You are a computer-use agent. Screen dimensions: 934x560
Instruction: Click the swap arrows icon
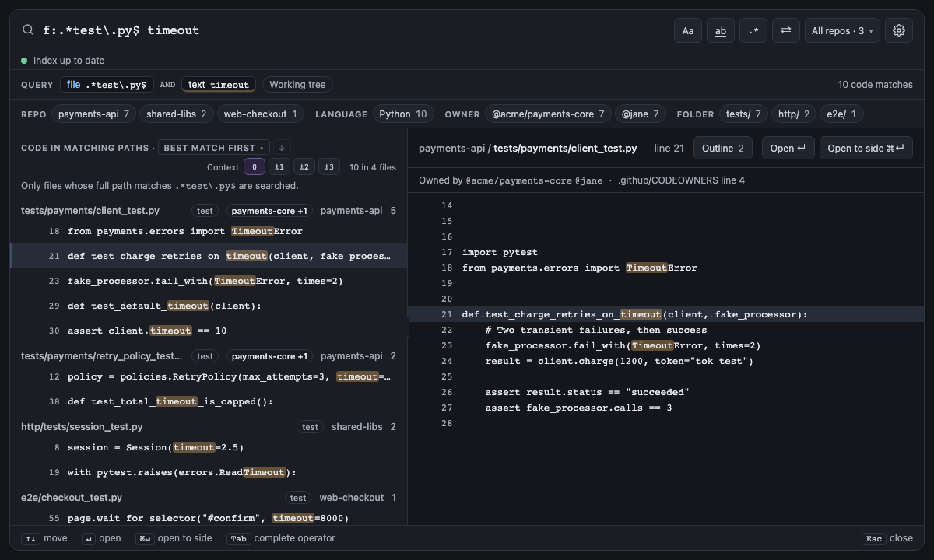pos(786,30)
